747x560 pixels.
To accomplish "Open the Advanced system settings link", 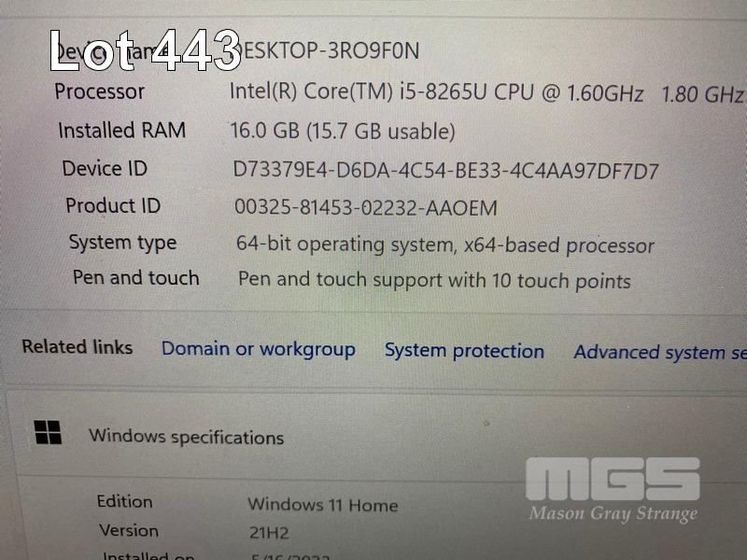I will [660, 353].
